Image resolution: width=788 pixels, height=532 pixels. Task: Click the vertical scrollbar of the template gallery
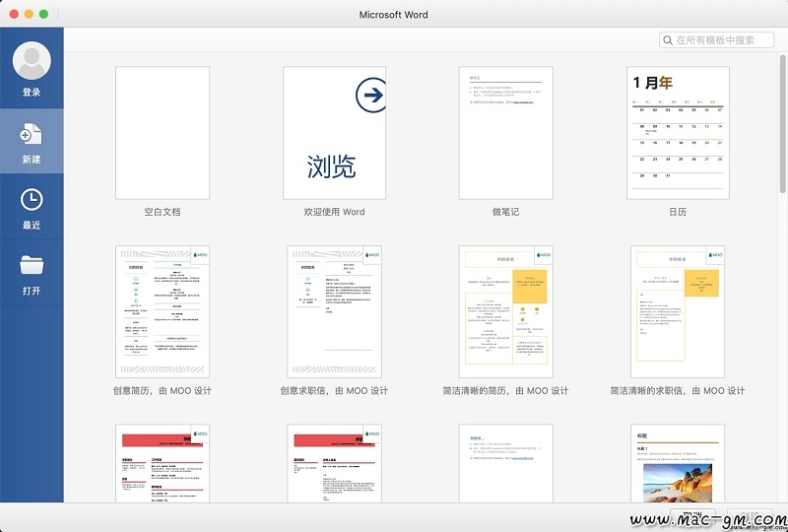(x=783, y=123)
